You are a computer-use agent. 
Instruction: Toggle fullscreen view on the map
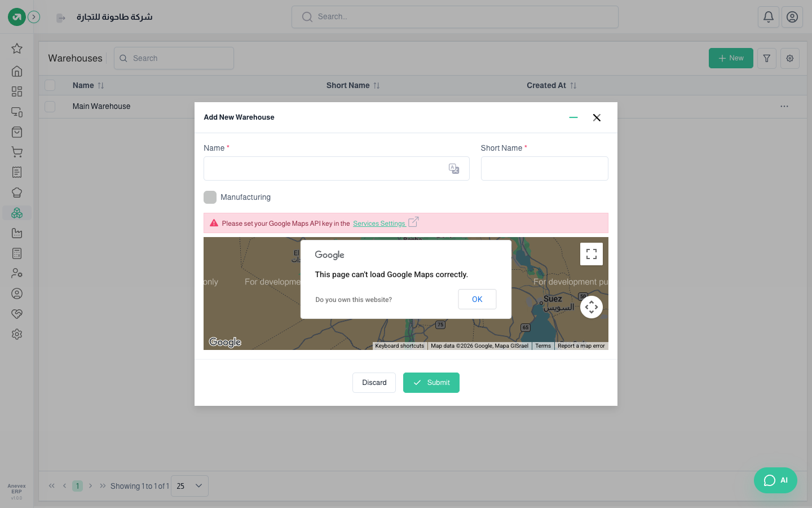click(x=592, y=254)
